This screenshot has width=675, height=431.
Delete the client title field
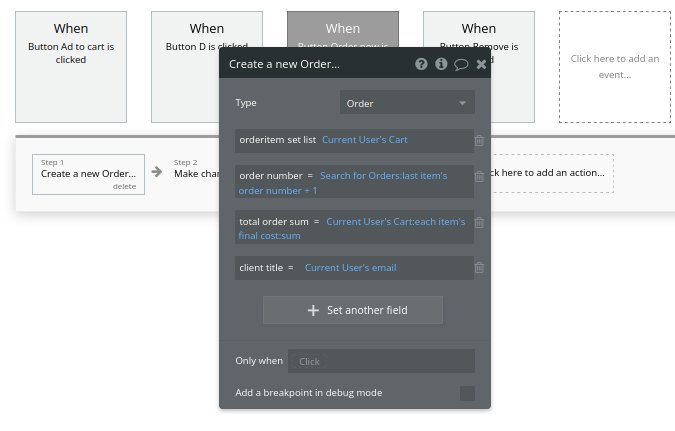click(480, 268)
